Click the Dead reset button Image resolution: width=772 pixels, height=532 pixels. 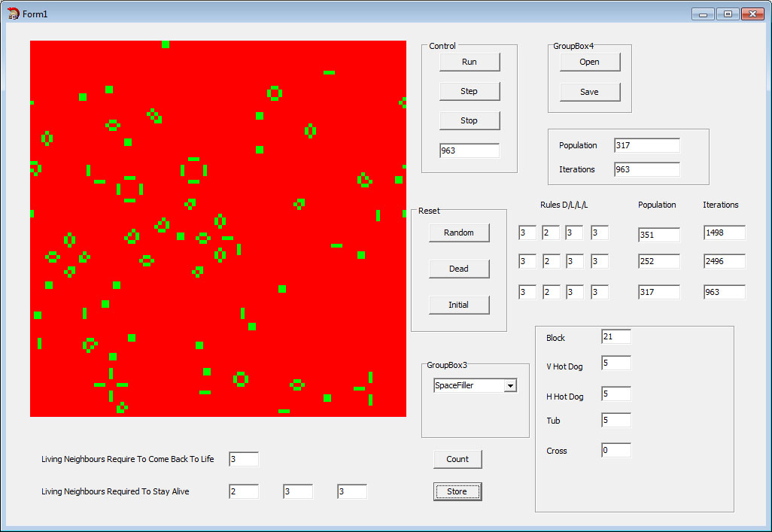pyautogui.click(x=459, y=269)
